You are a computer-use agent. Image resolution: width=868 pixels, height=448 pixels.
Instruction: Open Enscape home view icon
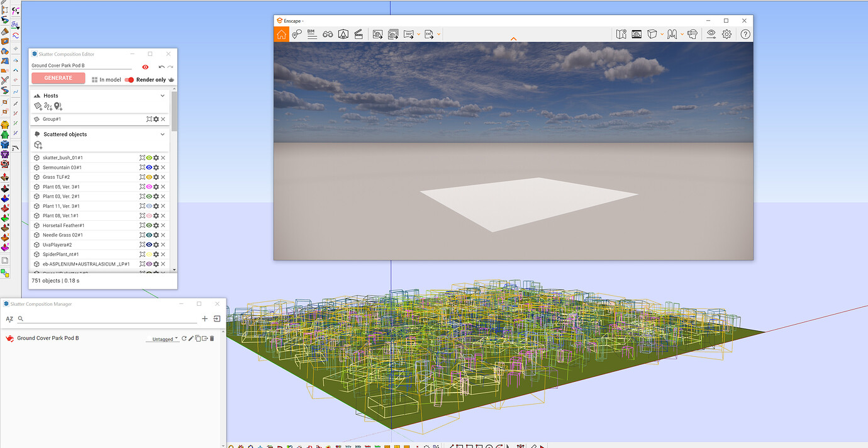[x=281, y=34]
